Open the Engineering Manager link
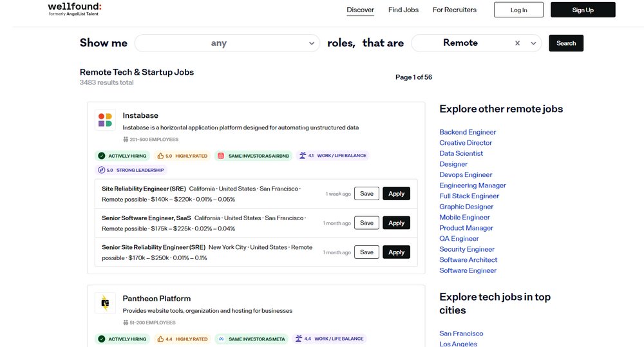Viewport: 644px width, 347px height. coord(472,185)
